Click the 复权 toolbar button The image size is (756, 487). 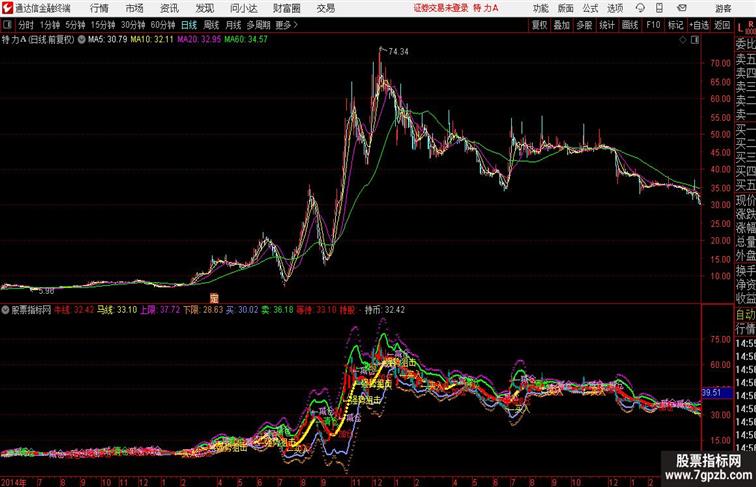point(539,25)
